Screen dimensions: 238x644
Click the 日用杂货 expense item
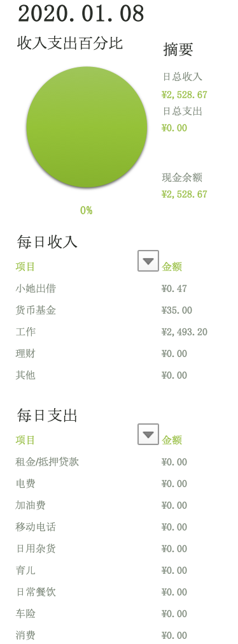(x=36, y=549)
